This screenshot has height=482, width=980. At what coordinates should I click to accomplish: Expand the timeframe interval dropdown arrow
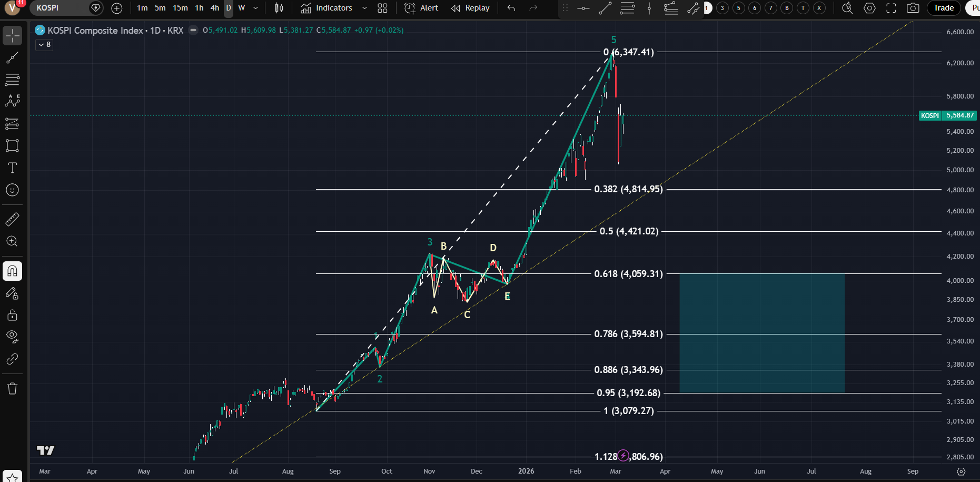pyautogui.click(x=256, y=8)
